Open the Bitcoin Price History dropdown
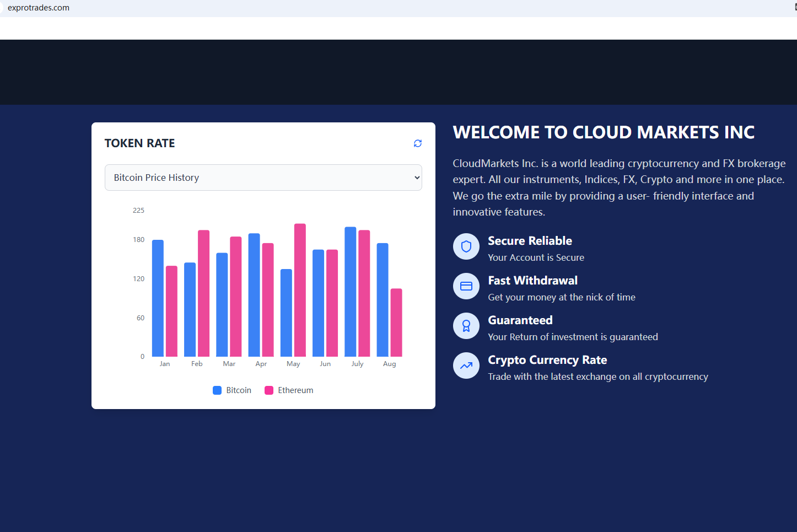797x532 pixels. (263, 178)
